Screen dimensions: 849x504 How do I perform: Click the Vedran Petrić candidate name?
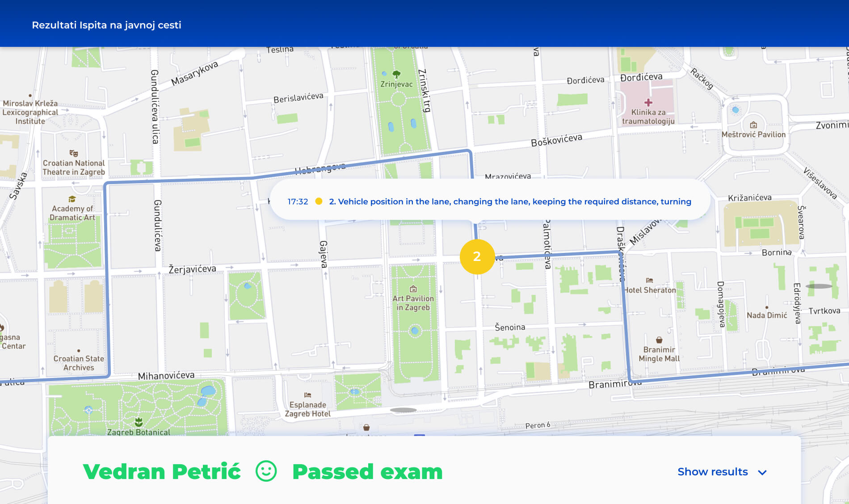[162, 472]
